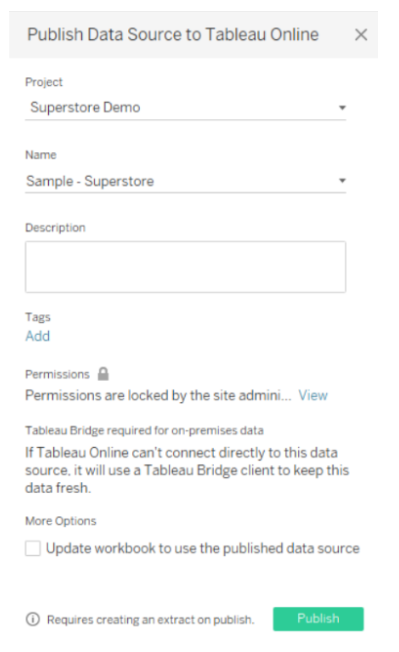Click the lock icon beside Permissions
This screenshot has width=399, height=652.
103,374
